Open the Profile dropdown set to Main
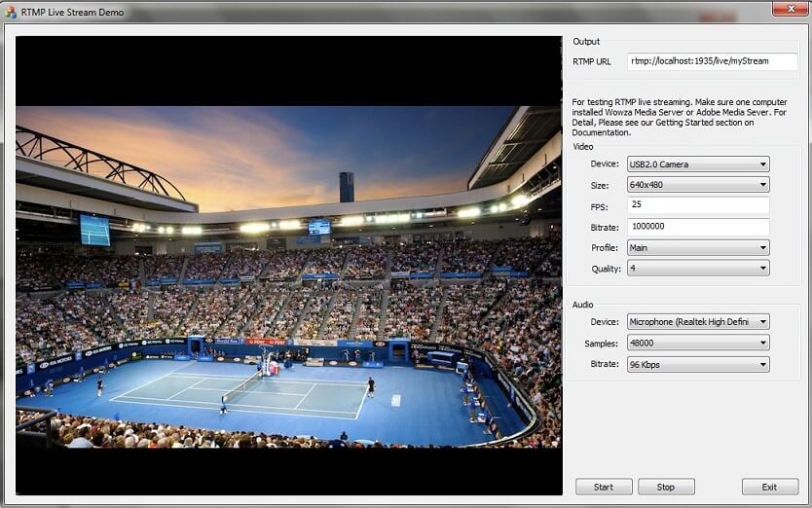The height and width of the screenshot is (508, 812). pos(698,247)
